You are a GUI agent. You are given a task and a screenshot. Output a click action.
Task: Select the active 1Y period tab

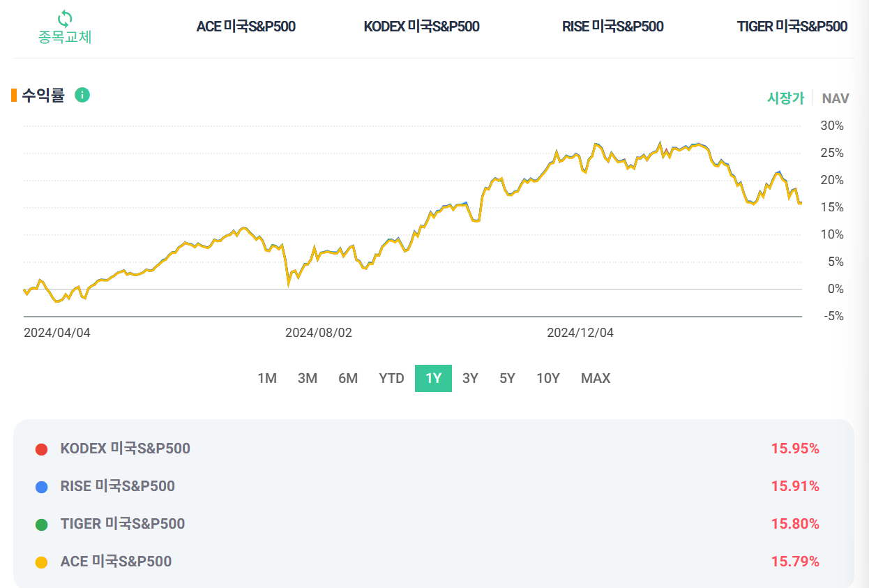[x=433, y=378]
